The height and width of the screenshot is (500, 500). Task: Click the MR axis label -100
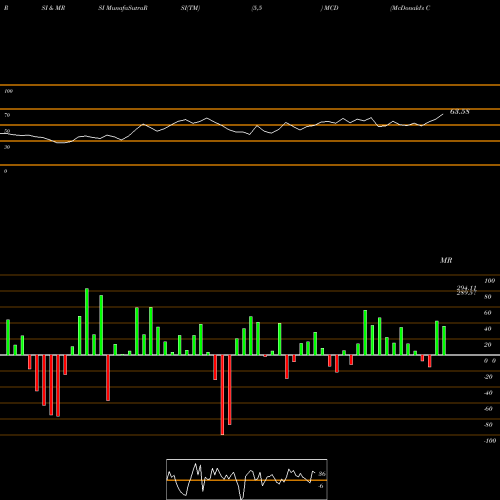point(490,441)
